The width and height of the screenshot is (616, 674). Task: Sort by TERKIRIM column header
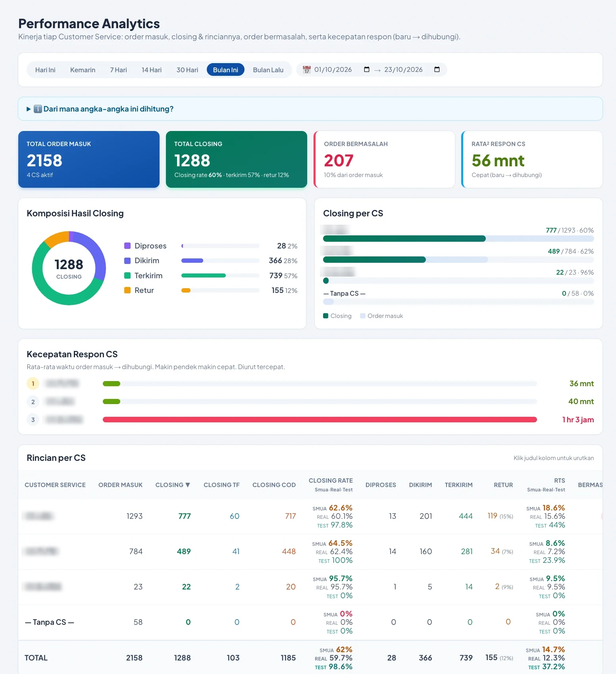458,485
